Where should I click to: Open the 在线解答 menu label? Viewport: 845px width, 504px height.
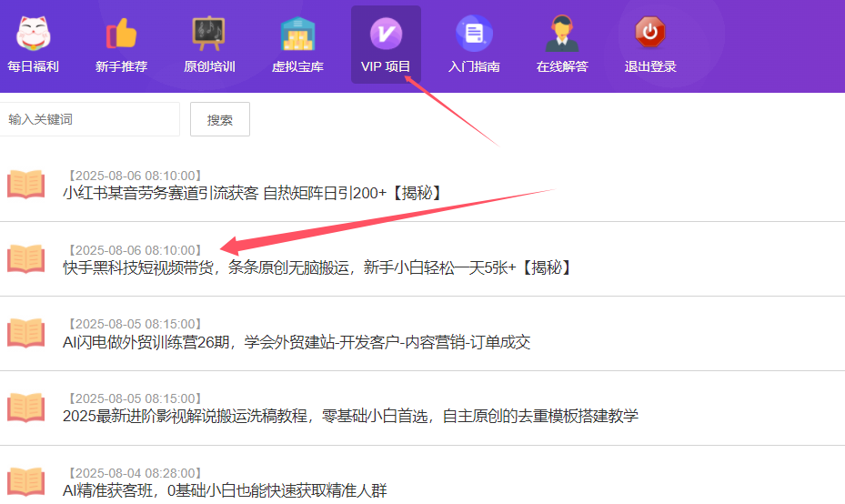(x=562, y=66)
